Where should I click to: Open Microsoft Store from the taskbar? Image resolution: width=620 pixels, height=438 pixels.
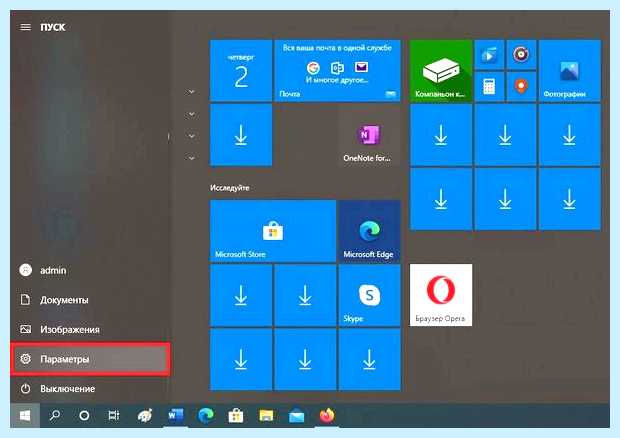[236, 415]
